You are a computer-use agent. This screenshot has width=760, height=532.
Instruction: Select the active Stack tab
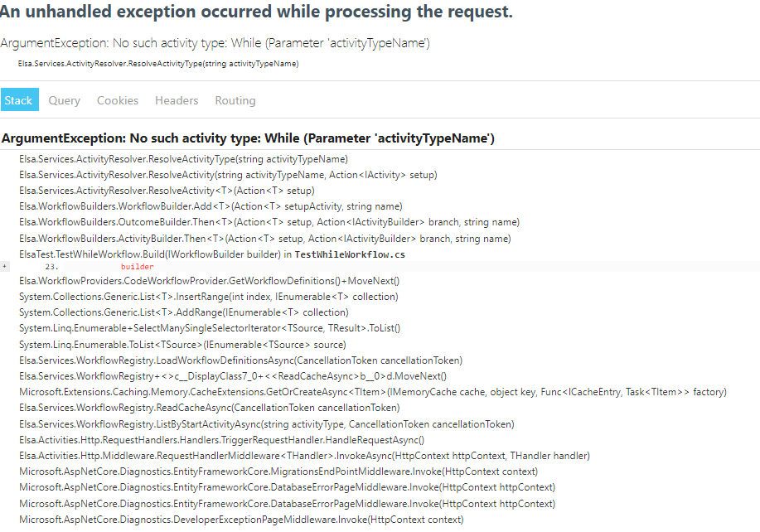point(19,99)
